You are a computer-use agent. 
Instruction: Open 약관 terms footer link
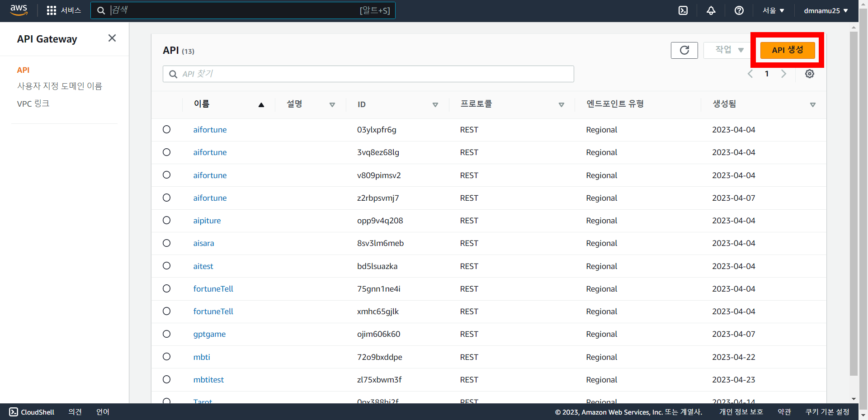[x=784, y=412]
